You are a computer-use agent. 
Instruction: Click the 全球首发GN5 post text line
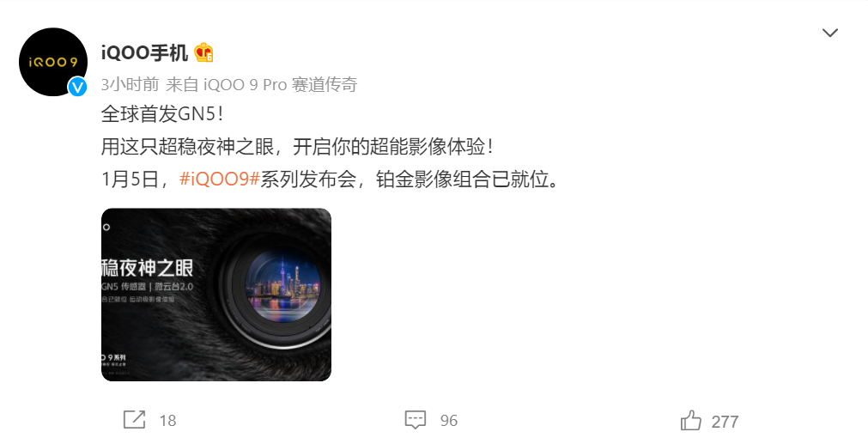click(x=163, y=114)
